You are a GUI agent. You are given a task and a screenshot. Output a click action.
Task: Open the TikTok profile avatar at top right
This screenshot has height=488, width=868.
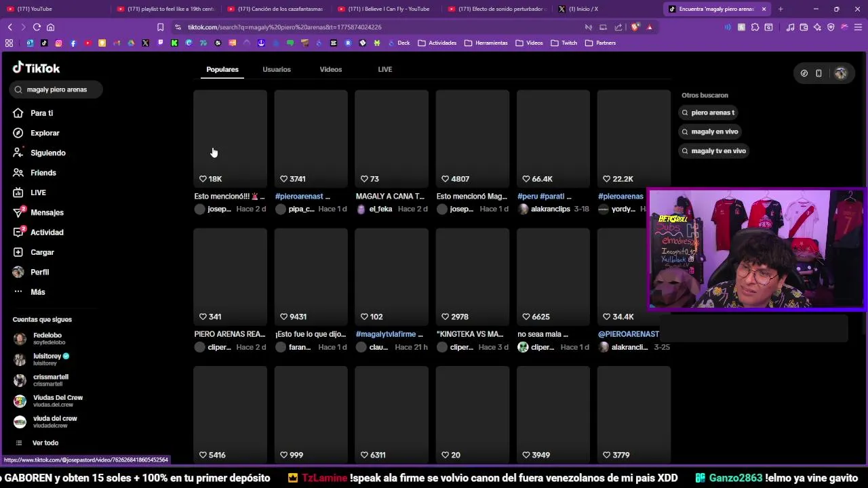pyautogui.click(x=841, y=73)
